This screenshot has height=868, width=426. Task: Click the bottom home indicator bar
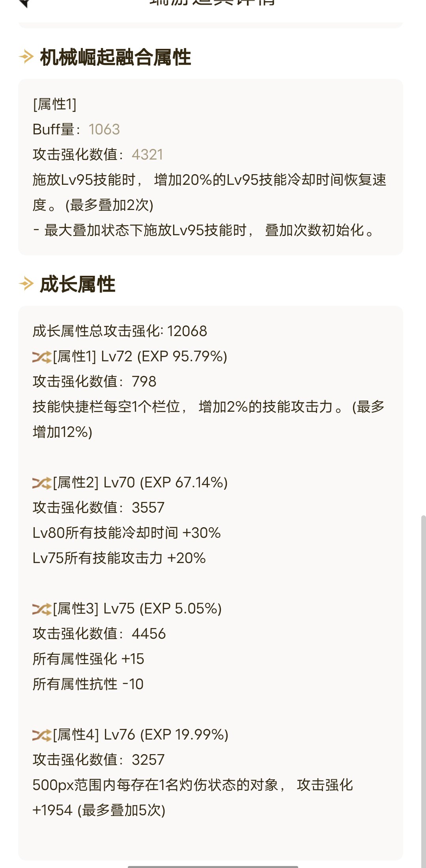coord(213,866)
